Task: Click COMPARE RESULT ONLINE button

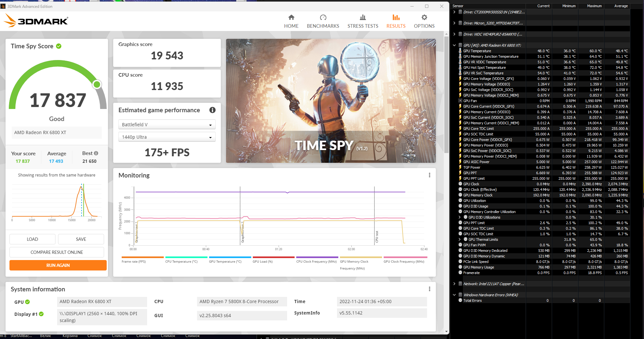Action: click(57, 252)
